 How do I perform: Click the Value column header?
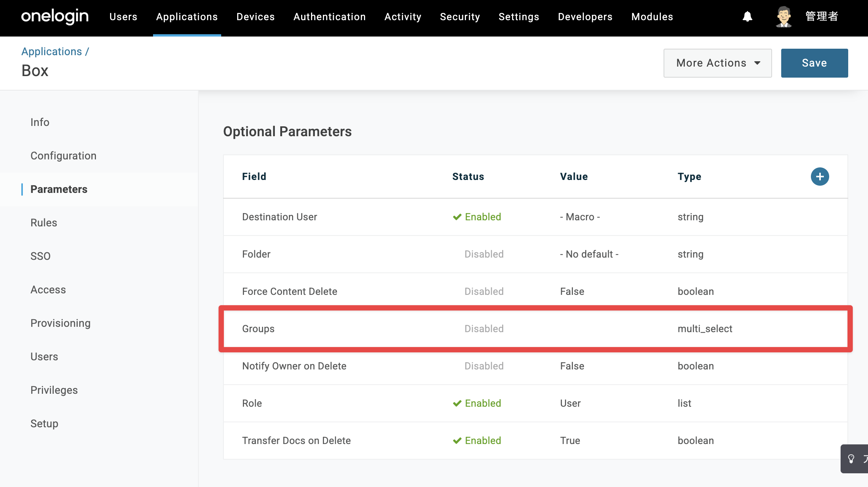[x=574, y=177]
